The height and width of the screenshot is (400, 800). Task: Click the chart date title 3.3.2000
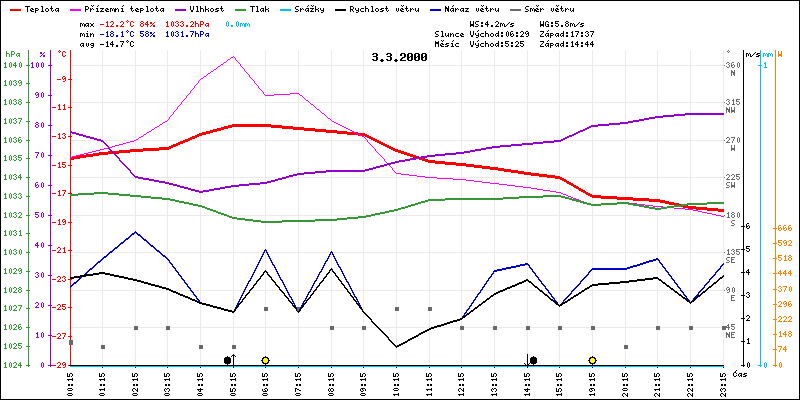(398, 58)
